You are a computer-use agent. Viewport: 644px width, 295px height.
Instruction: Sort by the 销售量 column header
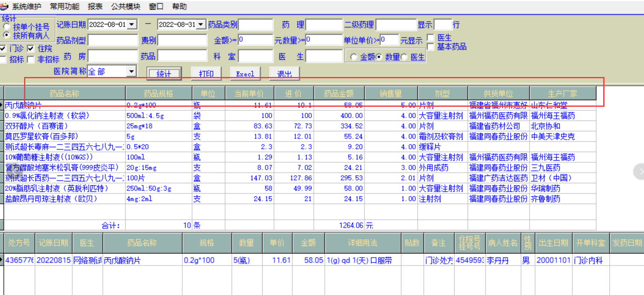click(391, 93)
